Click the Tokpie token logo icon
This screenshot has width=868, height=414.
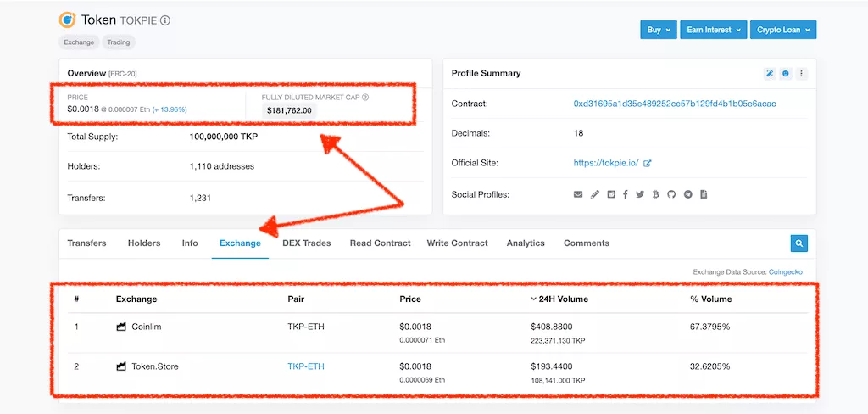[x=68, y=20]
